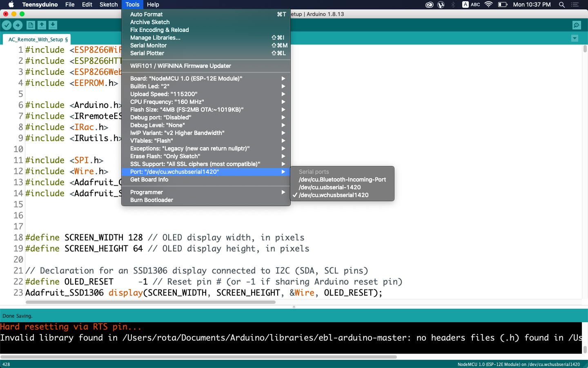Click the Creative Cloud menu bar icon
This screenshot has height=368, width=588.
[x=429, y=4]
